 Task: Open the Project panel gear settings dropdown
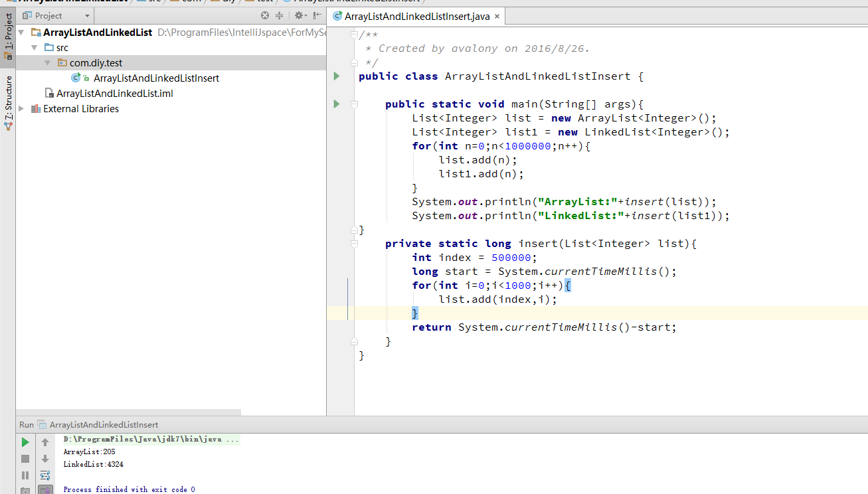(x=300, y=15)
